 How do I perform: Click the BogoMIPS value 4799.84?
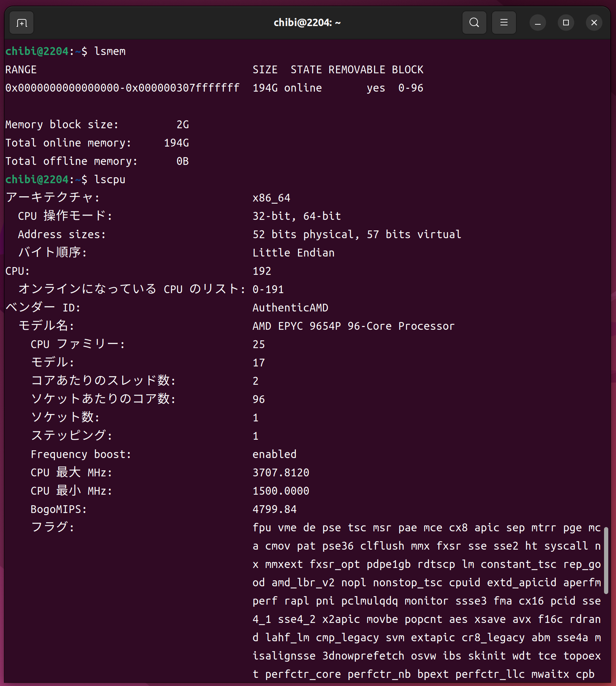274,509
